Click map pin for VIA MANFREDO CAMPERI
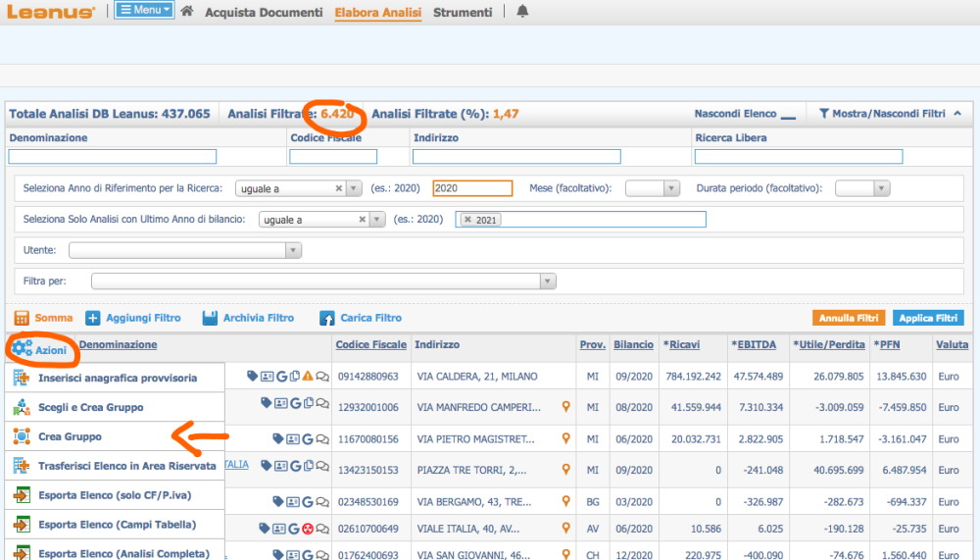 click(565, 407)
